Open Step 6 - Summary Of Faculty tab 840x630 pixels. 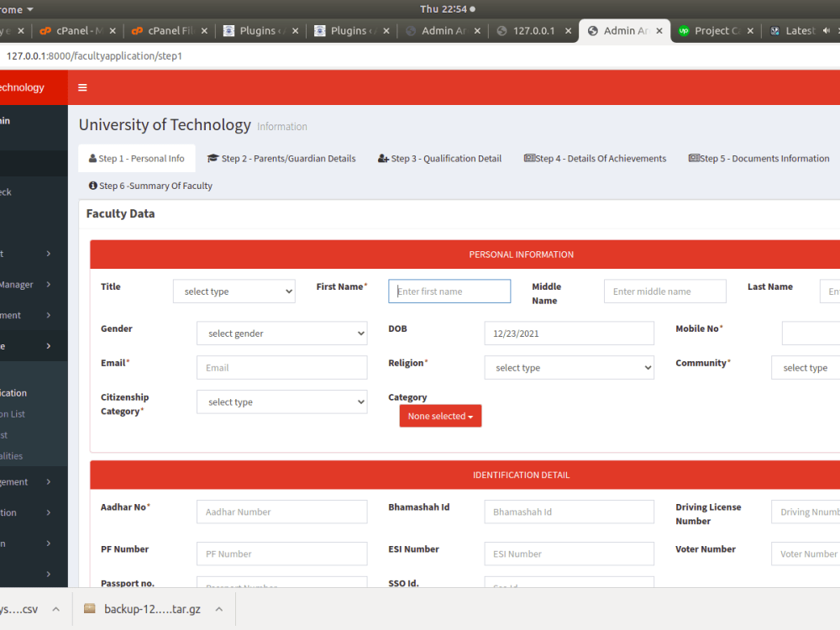point(150,186)
